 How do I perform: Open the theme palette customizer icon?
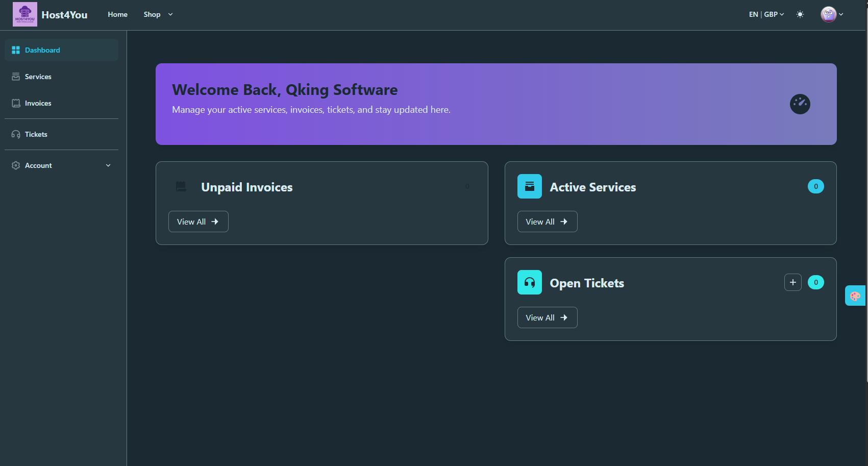coord(855,296)
